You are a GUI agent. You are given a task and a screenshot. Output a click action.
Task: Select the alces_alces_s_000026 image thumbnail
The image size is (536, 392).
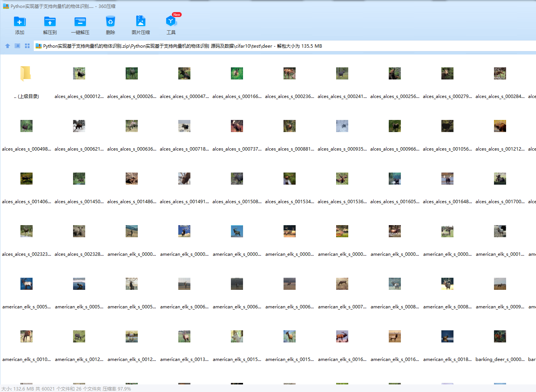click(132, 73)
